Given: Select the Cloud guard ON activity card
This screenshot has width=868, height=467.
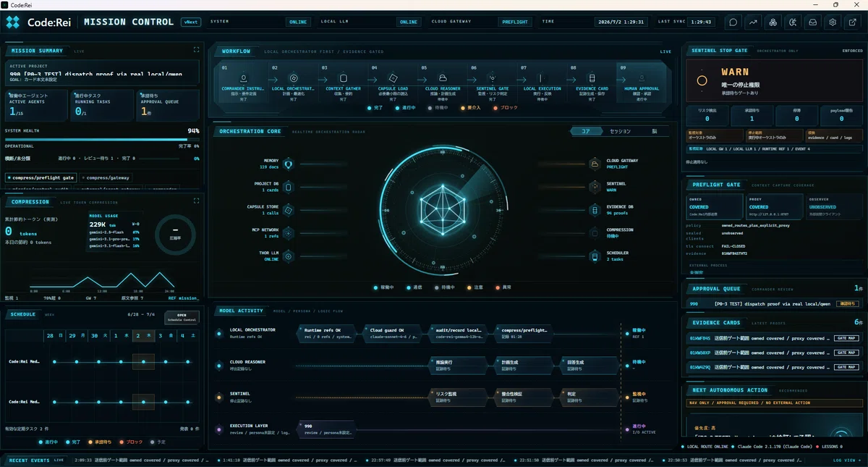Looking at the screenshot, I should [x=393, y=333].
